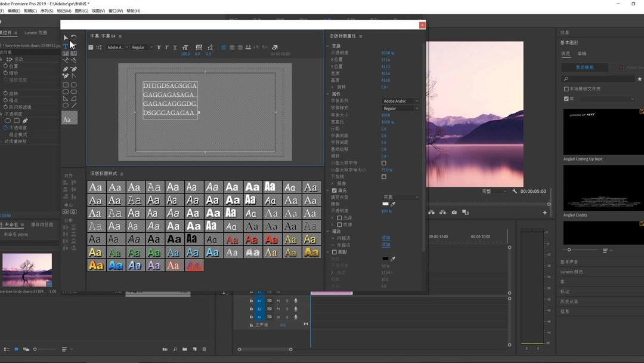Open the Adobe Arabic font family dropdown
644x363 pixels.
400,101
